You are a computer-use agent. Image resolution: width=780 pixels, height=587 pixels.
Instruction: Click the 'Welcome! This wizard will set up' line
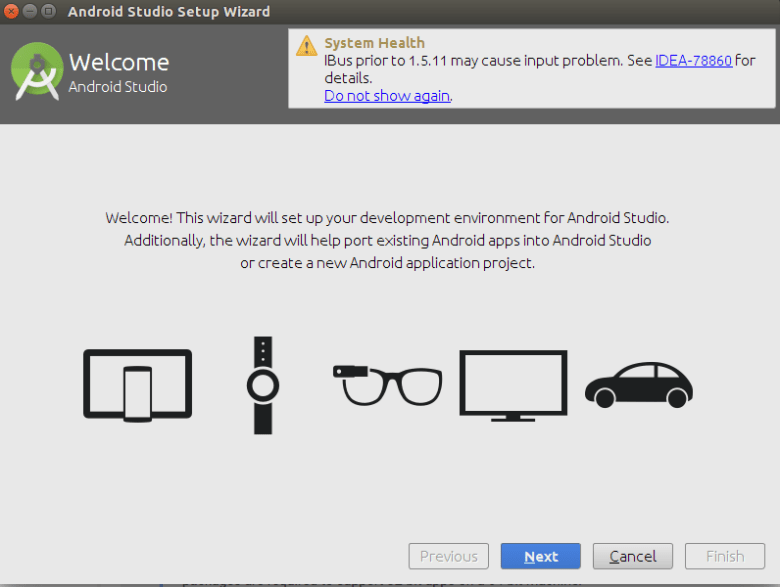click(387, 218)
